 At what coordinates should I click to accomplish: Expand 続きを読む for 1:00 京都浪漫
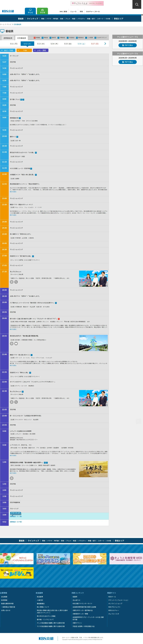pos(13,473)
